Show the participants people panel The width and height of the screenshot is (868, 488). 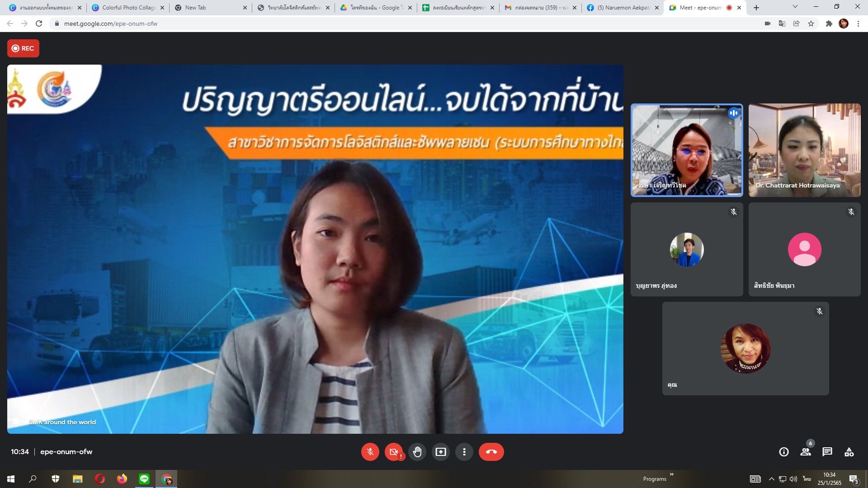[806, 452]
